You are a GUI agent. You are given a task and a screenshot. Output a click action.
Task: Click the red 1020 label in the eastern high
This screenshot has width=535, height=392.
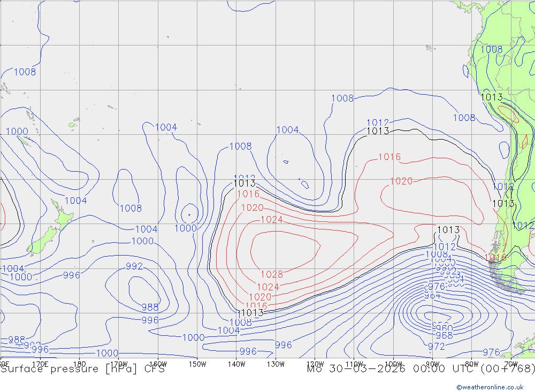[x=402, y=181]
